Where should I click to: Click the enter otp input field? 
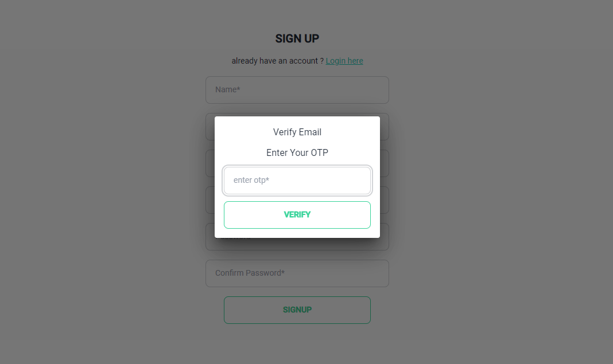(x=297, y=181)
